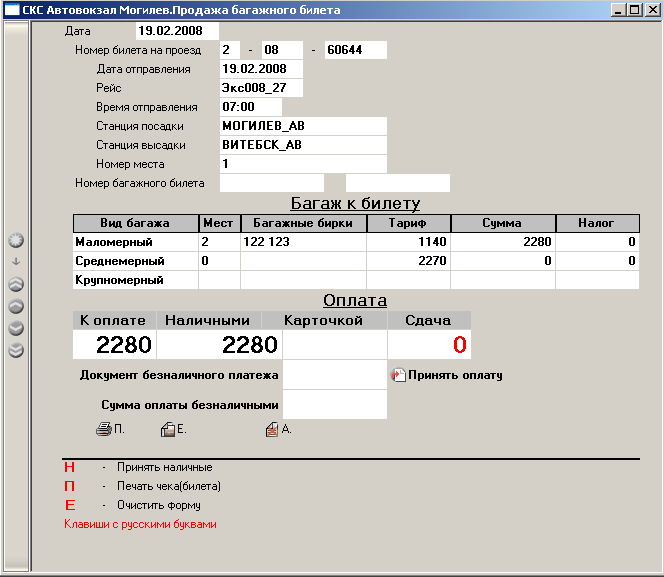This screenshot has width=664, height=577.
Task: Click the Дата field 19.02.2008
Action: [177, 31]
